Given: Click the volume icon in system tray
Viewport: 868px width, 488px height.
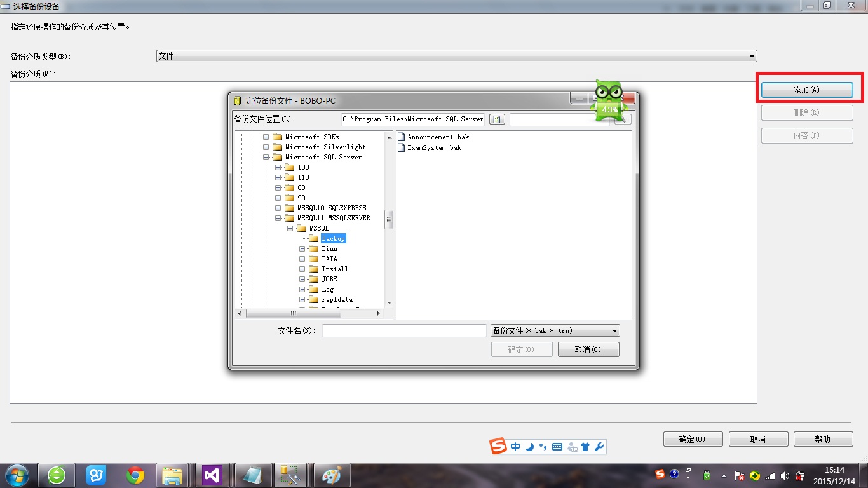Looking at the screenshot, I should pos(785,475).
